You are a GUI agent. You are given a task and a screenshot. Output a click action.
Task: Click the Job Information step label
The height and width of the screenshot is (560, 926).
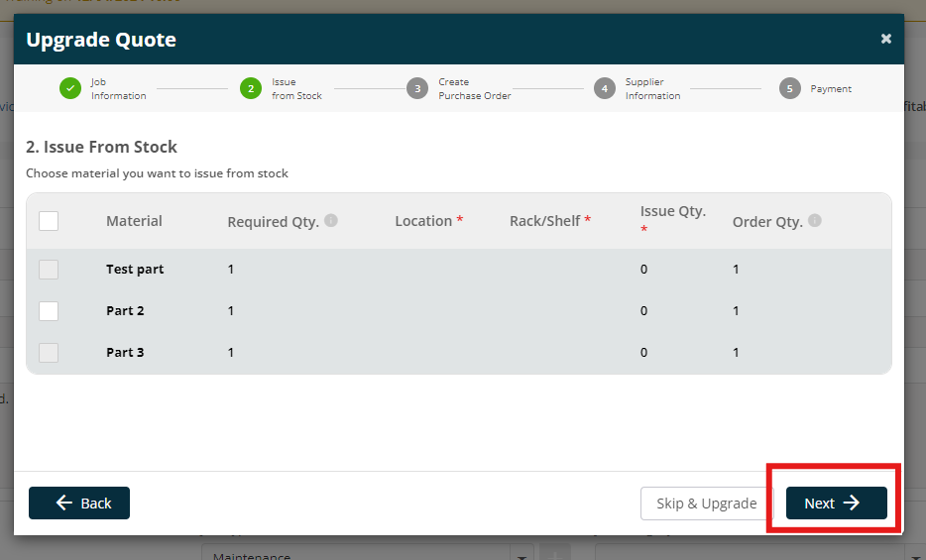click(x=118, y=88)
